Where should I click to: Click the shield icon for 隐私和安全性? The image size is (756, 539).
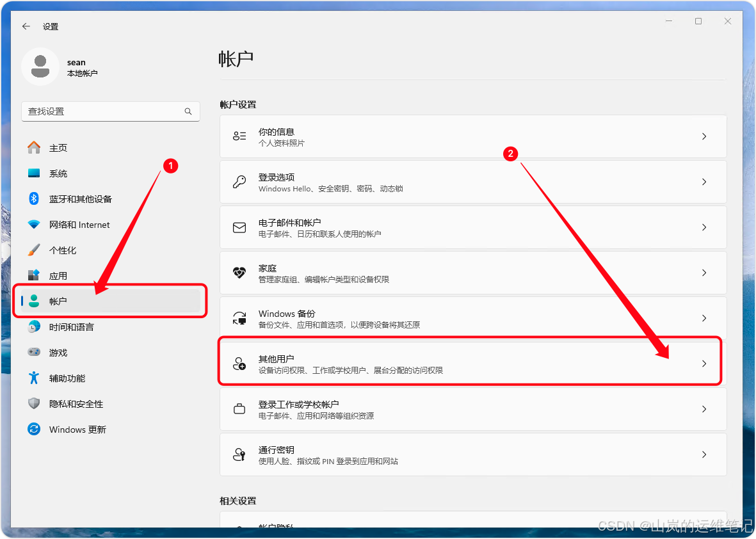(x=34, y=403)
